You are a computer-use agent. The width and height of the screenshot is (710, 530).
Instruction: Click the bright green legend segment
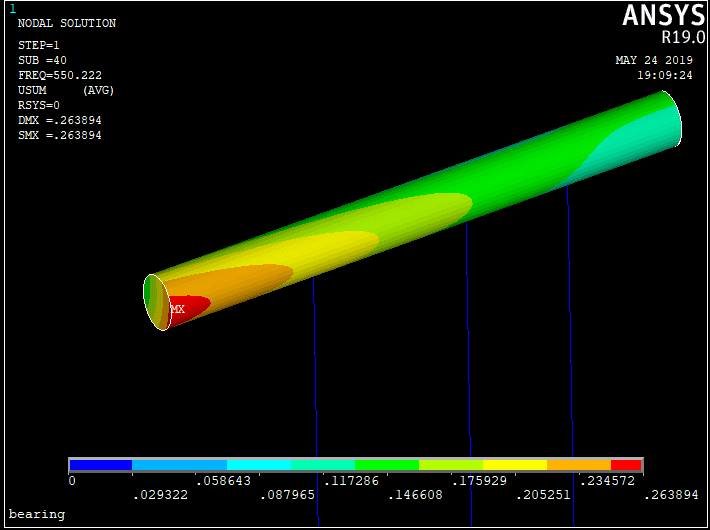coord(387,465)
